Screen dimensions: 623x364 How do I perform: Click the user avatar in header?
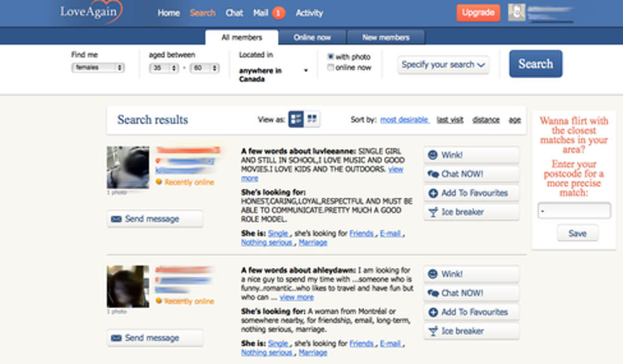click(517, 12)
